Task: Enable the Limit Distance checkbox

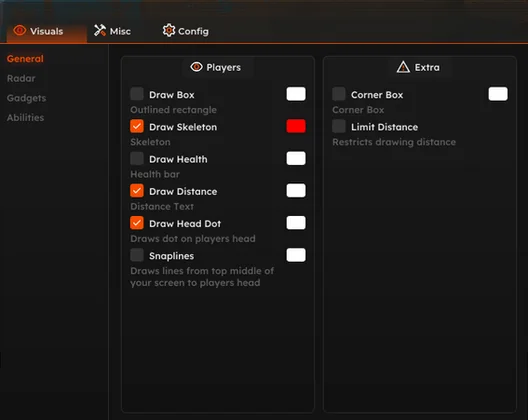Action: pyautogui.click(x=339, y=126)
